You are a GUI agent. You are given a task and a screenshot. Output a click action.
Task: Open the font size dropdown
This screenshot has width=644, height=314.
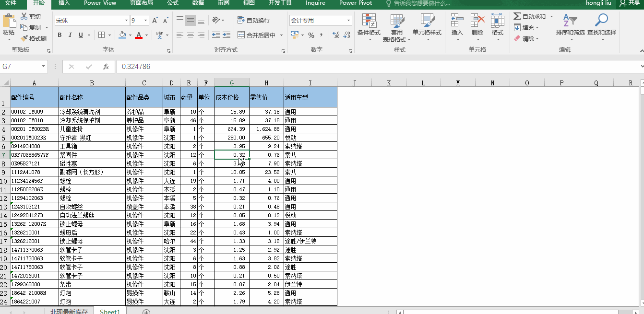pos(145,21)
